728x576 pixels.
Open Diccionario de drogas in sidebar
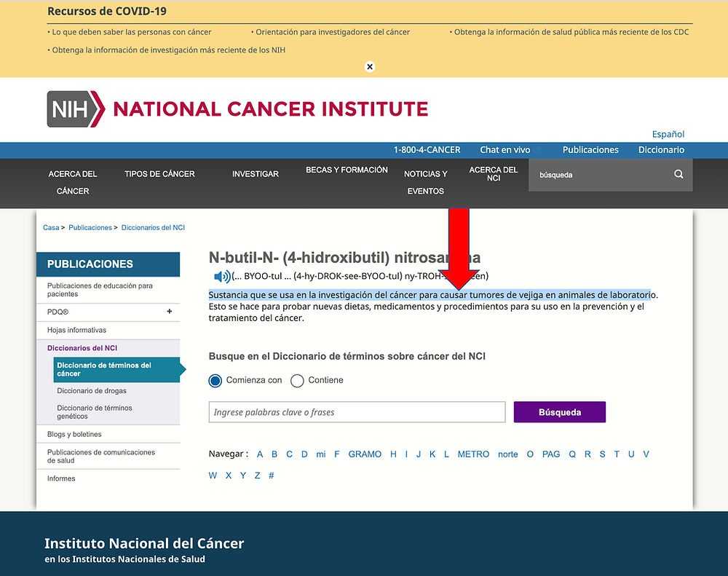point(92,391)
